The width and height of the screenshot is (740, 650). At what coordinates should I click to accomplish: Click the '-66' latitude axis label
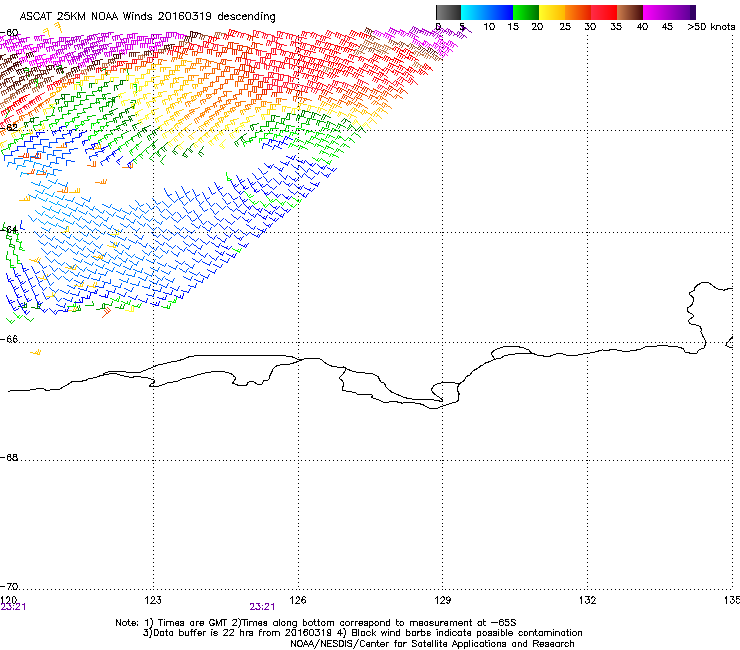click(x=9, y=339)
